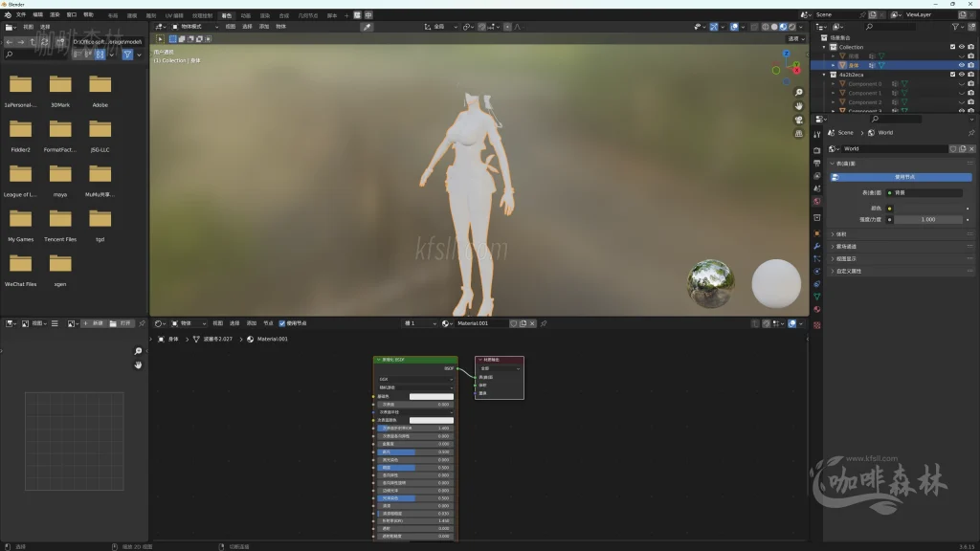Viewport: 980px width, 551px height.
Task: Click 新建 new image button
Action: point(94,323)
